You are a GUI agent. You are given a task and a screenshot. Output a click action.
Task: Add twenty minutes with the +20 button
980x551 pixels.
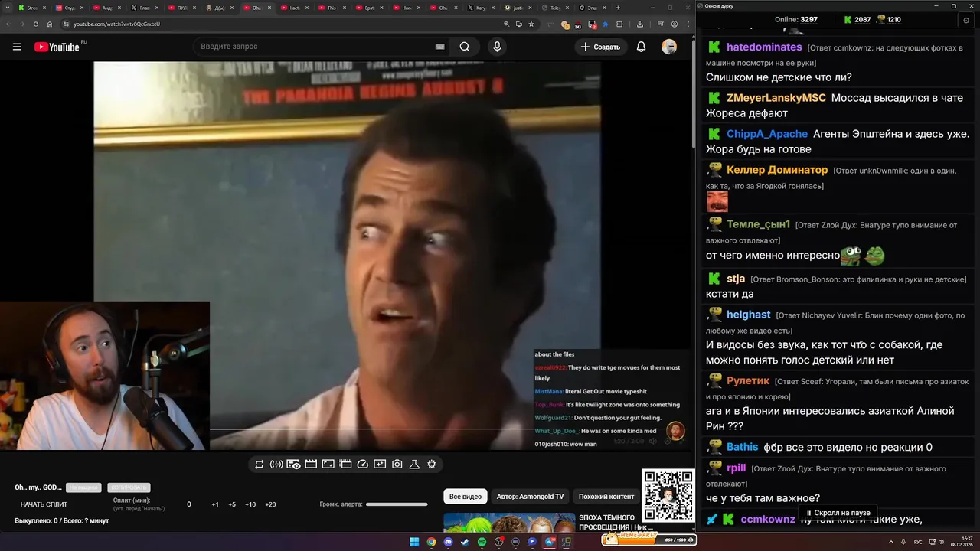[x=270, y=504]
